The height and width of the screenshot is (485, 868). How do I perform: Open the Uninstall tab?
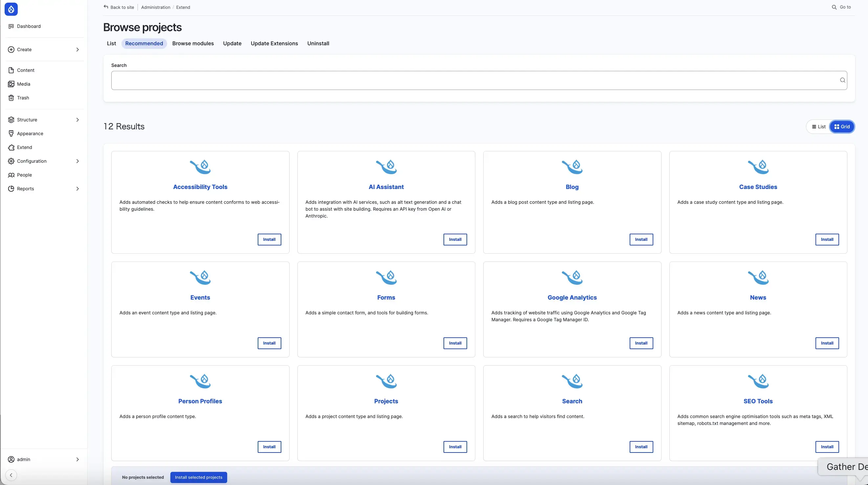318,43
